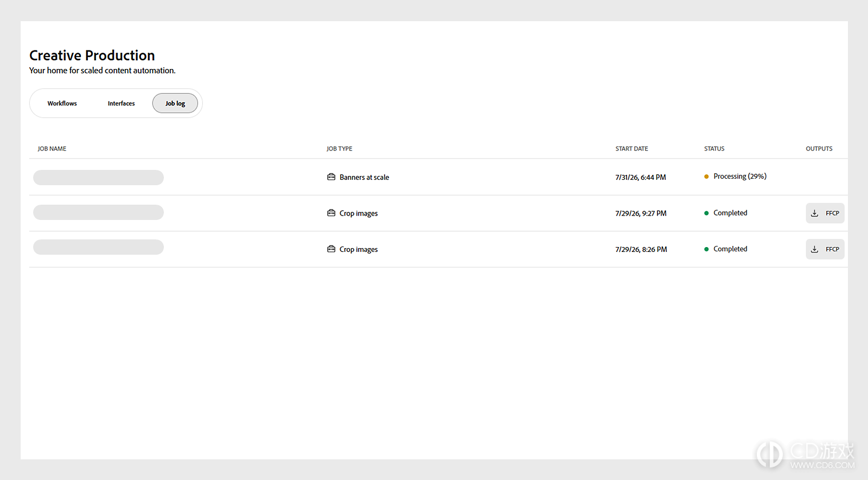Click the 7/31/26, 6:44 PM start date
Viewport: 868px width, 480px height.
641,178
